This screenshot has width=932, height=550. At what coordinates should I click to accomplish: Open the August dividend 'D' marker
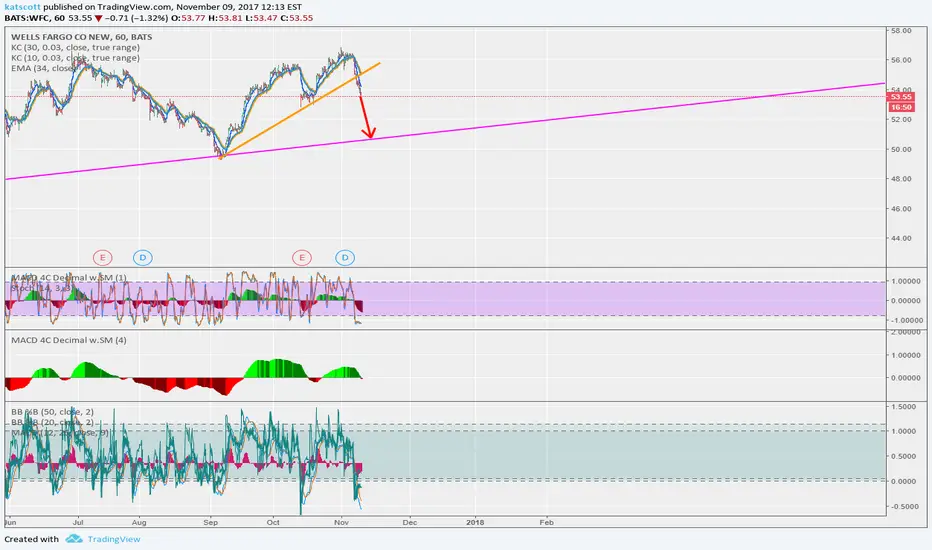(x=143, y=257)
